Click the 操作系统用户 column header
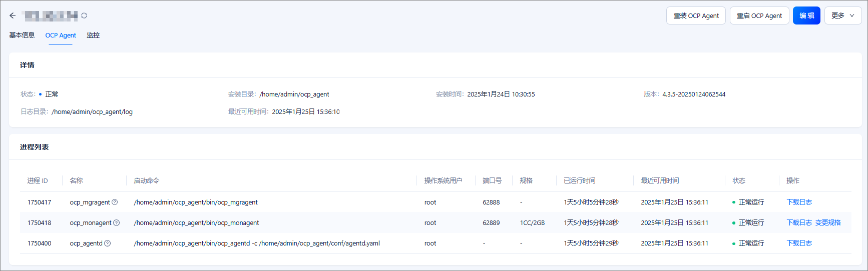 (443, 180)
